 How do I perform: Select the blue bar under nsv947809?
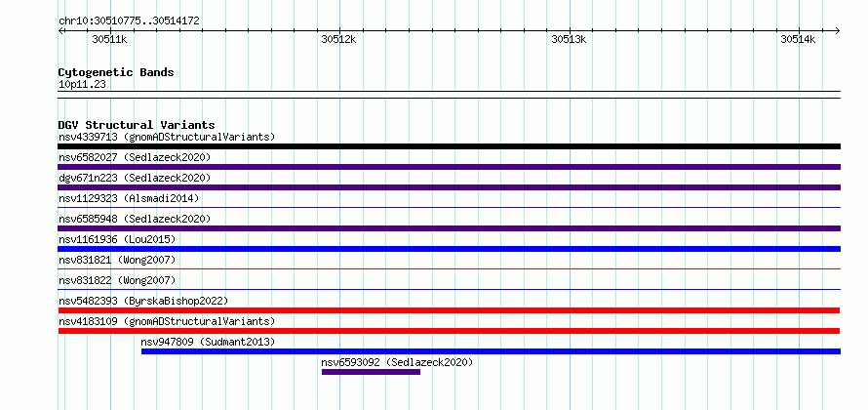pos(491,351)
